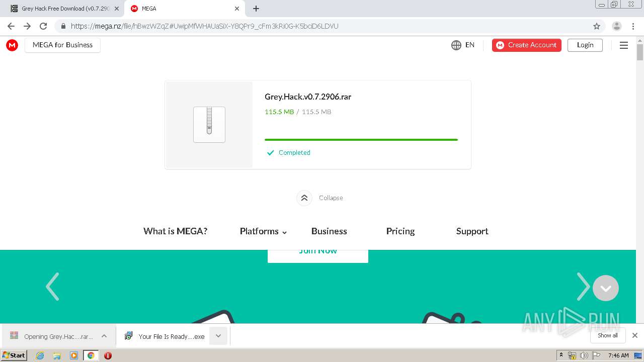This screenshot has height=362, width=644.
Task: Click the round scroll-down chevron button
Action: tap(606, 288)
